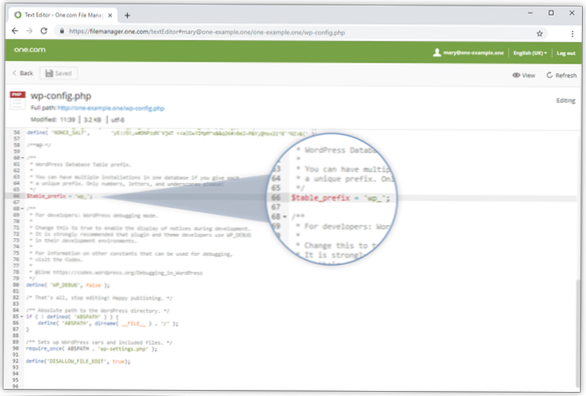Minimize the browser window
Image resolution: width=586 pixels, height=396 pixels.
click(530, 13)
